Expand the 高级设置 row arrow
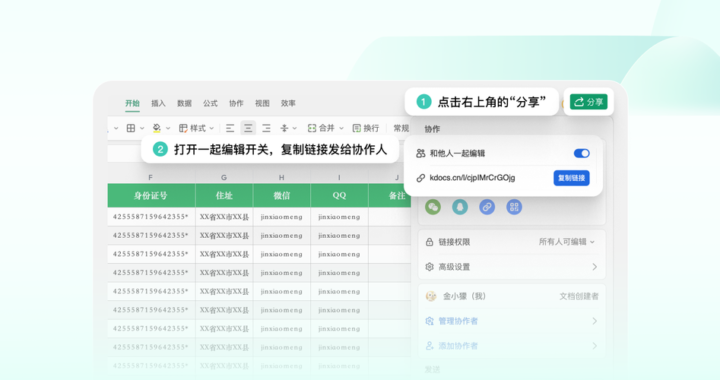The image size is (720, 380). (x=595, y=267)
